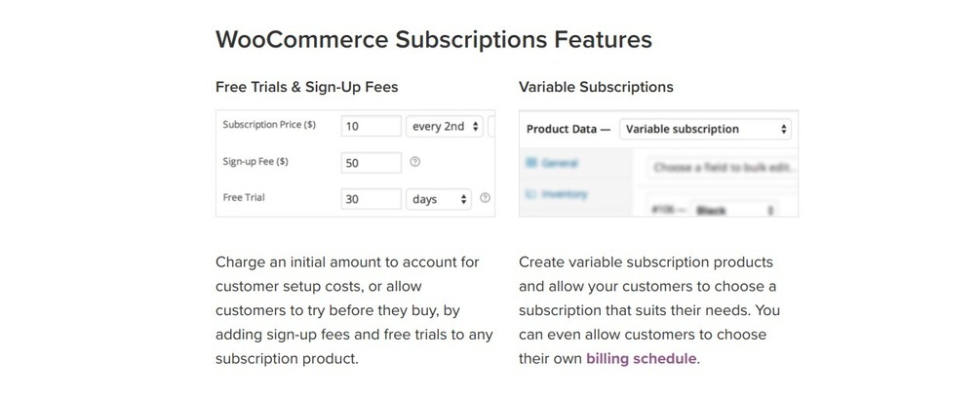Switch to the Inventory product data tab
The width and height of the screenshot is (980, 400).
(x=566, y=194)
